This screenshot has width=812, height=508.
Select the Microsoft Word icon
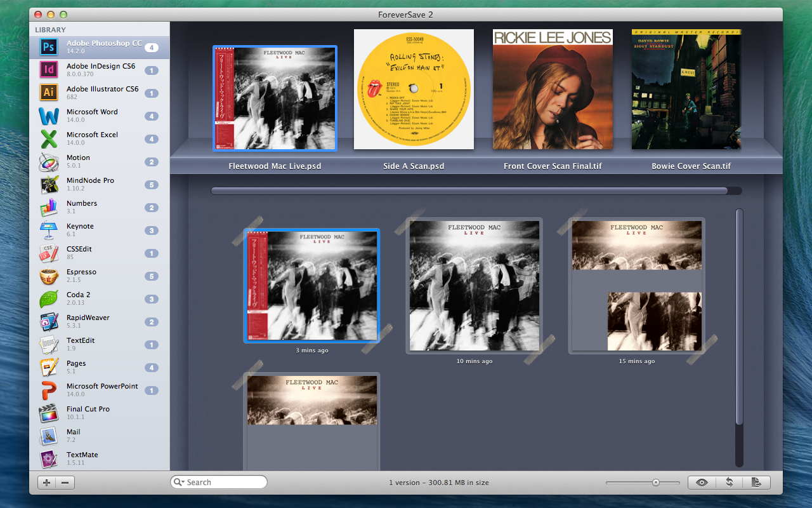click(49, 116)
